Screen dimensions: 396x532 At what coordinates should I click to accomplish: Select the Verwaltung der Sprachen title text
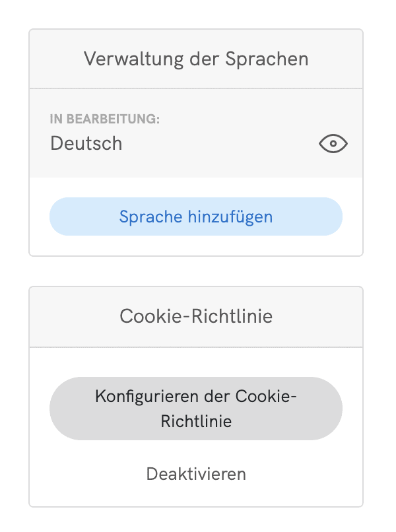pyautogui.click(x=196, y=59)
